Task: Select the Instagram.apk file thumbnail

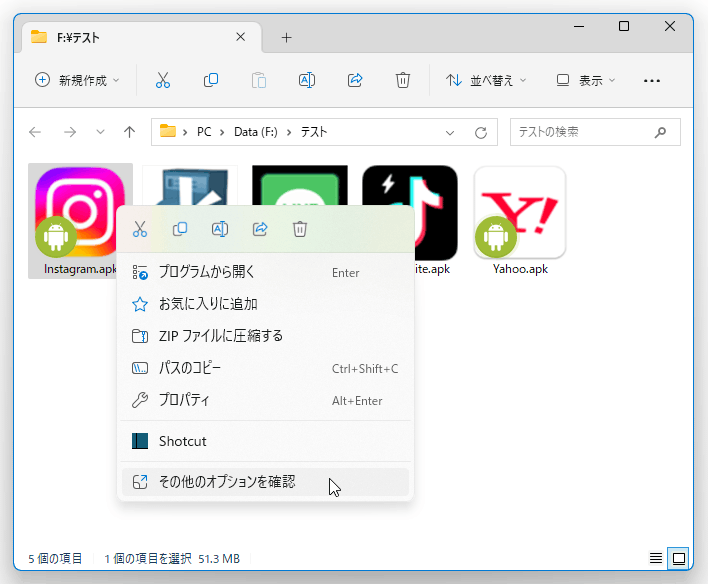Action: tap(80, 212)
